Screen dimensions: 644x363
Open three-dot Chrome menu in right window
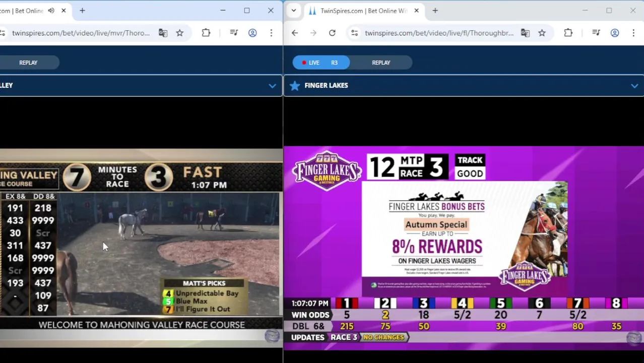(x=633, y=33)
